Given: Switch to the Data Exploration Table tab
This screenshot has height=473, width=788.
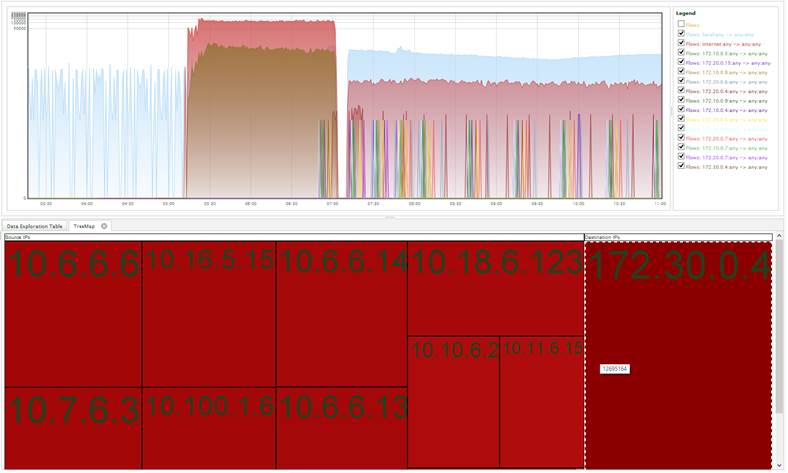Looking at the screenshot, I should click(35, 226).
